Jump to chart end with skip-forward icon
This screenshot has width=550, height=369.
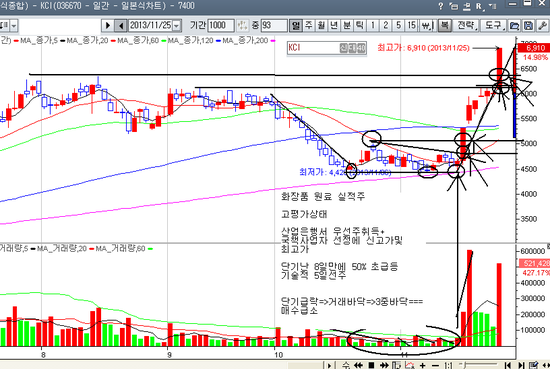click(521, 365)
